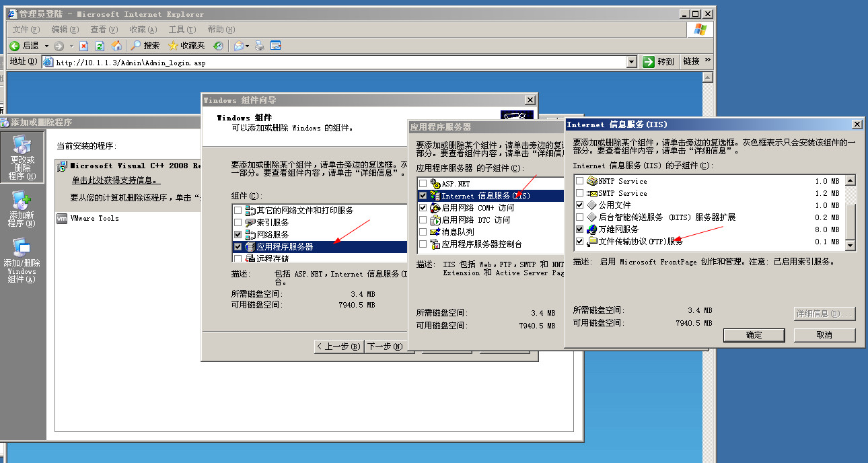This screenshot has height=463, width=868.
Task: Open the 收藏夹 favorites toolbar button
Action: (186, 46)
